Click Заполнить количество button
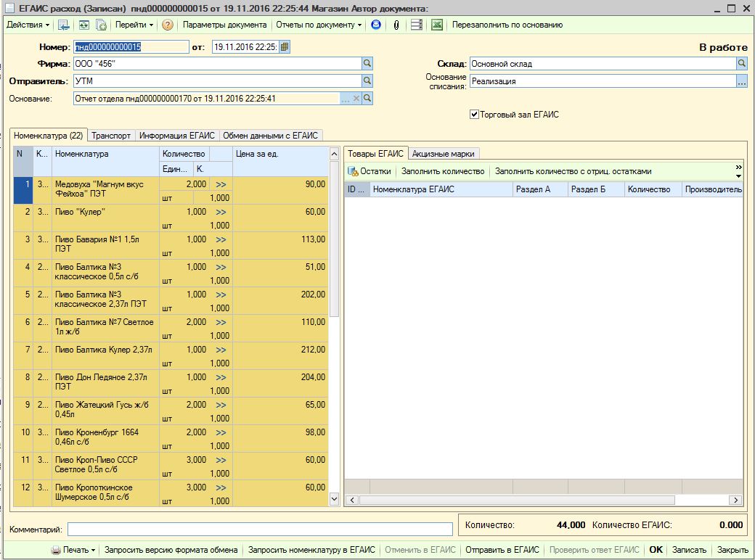 tap(443, 171)
